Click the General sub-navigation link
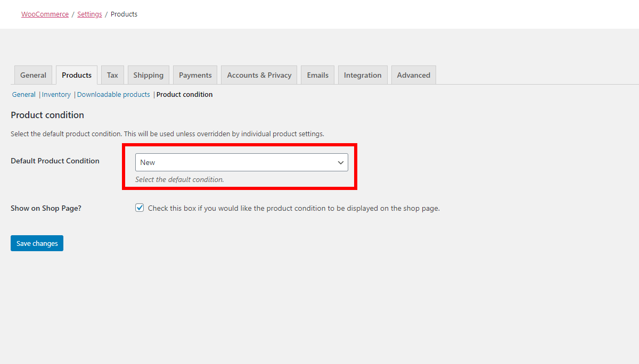The width and height of the screenshot is (639, 364). click(23, 94)
